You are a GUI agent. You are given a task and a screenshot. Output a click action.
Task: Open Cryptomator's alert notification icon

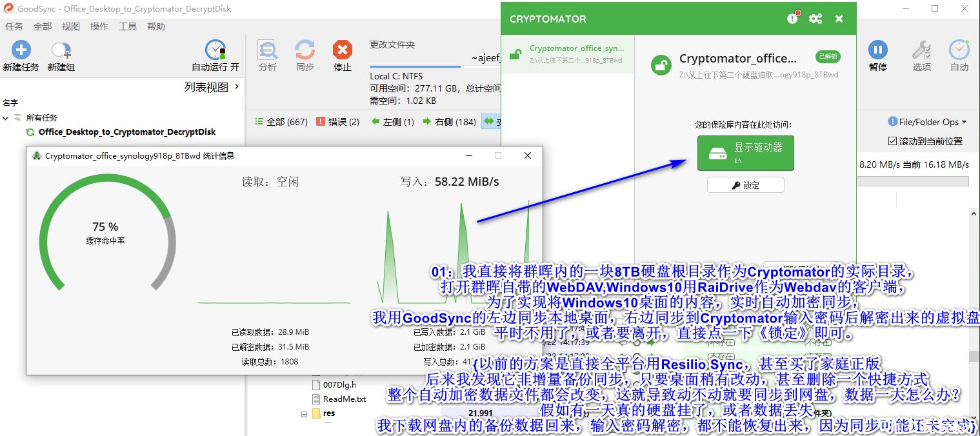tap(793, 18)
